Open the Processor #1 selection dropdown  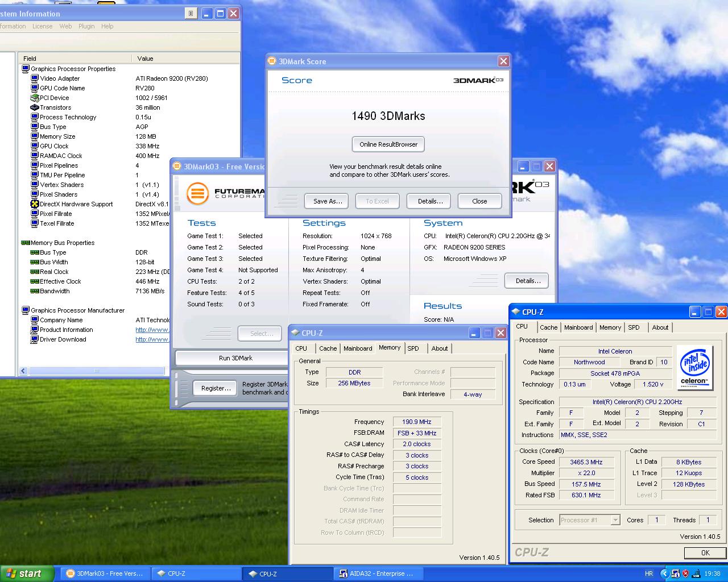click(x=615, y=520)
